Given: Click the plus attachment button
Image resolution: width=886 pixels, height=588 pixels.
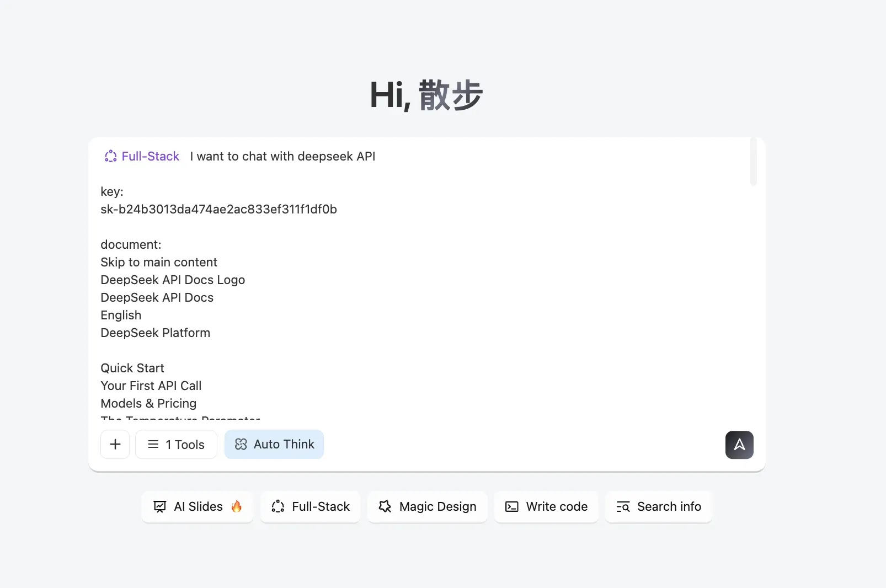Looking at the screenshot, I should click(x=115, y=445).
